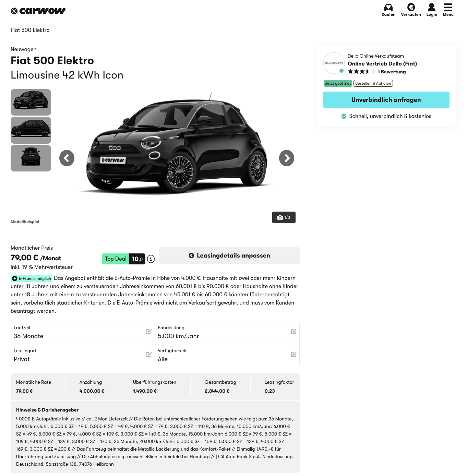Open Online Vertrieb Dello (Fiat) dealer link

click(x=382, y=64)
